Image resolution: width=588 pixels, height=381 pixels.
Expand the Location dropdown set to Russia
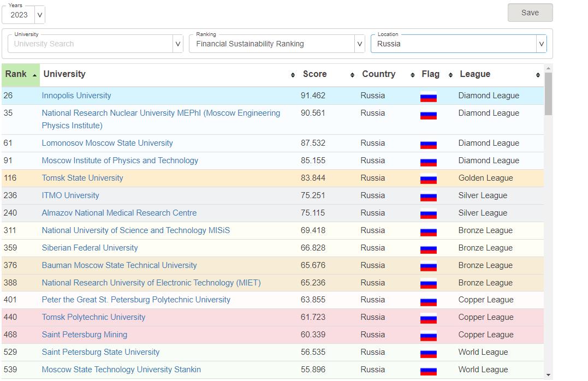[x=541, y=44]
